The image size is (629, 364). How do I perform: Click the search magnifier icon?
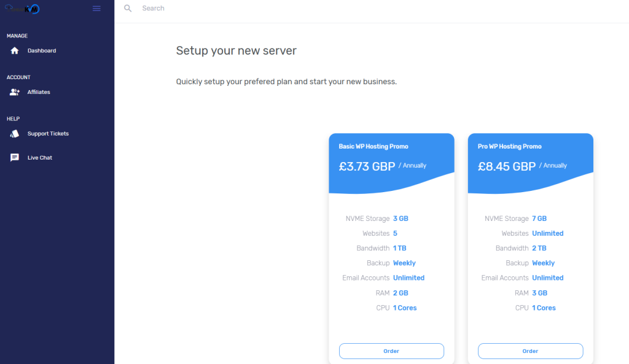128,8
